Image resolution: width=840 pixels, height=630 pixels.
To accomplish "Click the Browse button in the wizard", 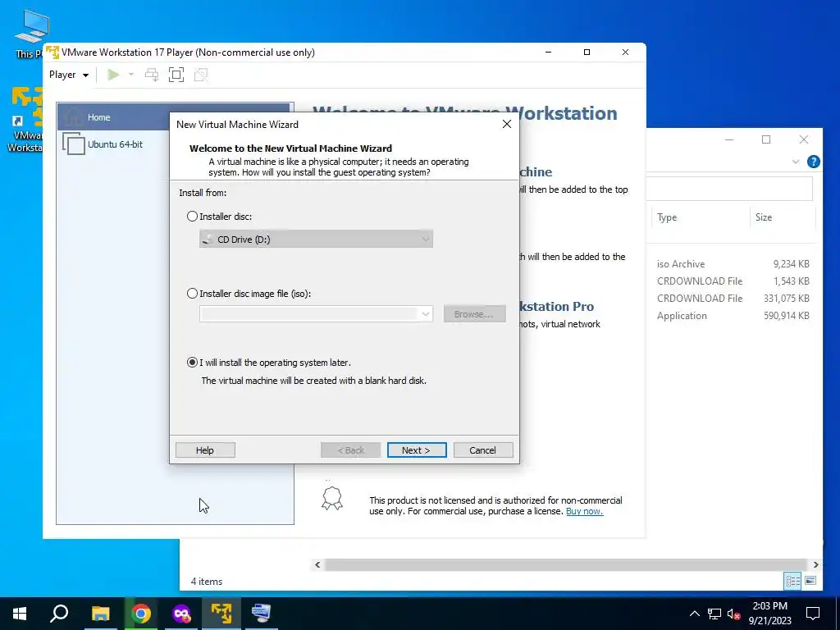I will click(x=474, y=314).
